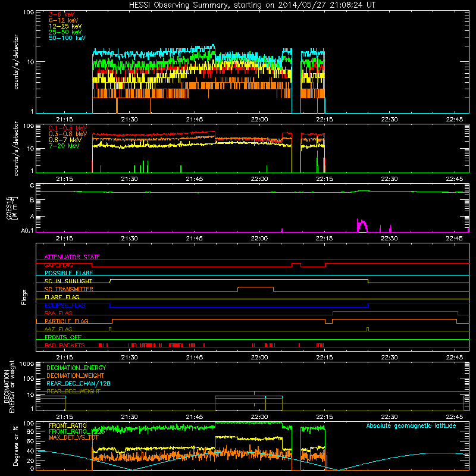The width and height of the screenshot is (476, 476).
Task: Click the REAR_DEC_CHAN/128 legend label
Action: (x=79, y=383)
